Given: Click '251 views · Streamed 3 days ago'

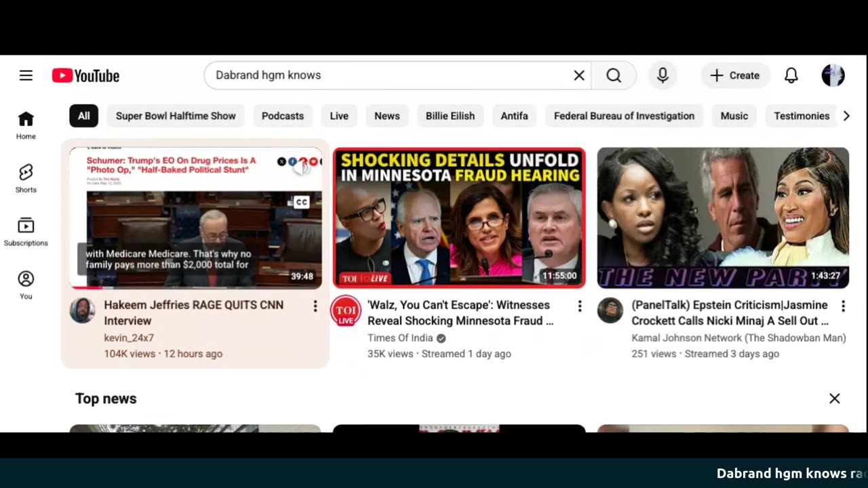Looking at the screenshot, I should pyautogui.click(x=705, y=354).
